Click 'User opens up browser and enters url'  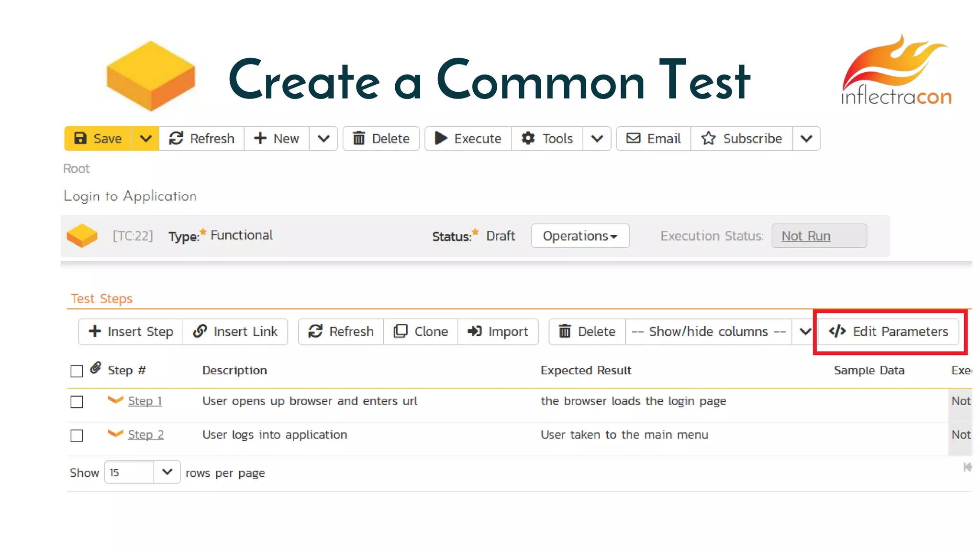[x=310, y=401]
